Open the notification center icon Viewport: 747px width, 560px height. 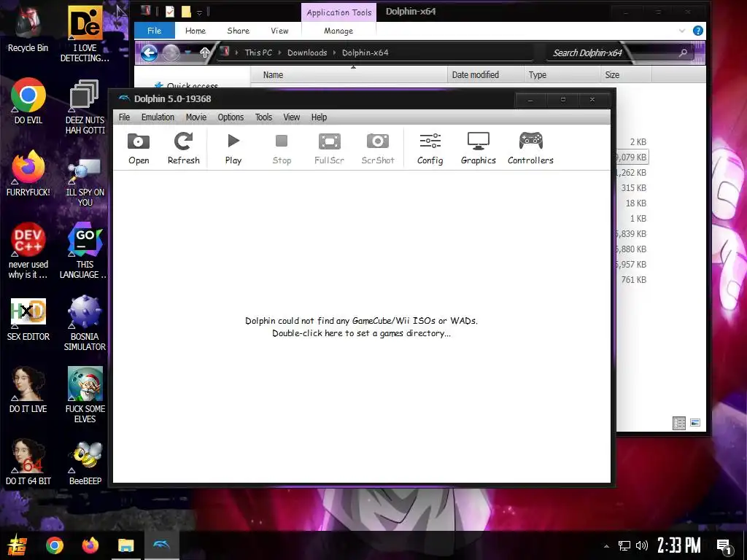click(x=724, y=547)
